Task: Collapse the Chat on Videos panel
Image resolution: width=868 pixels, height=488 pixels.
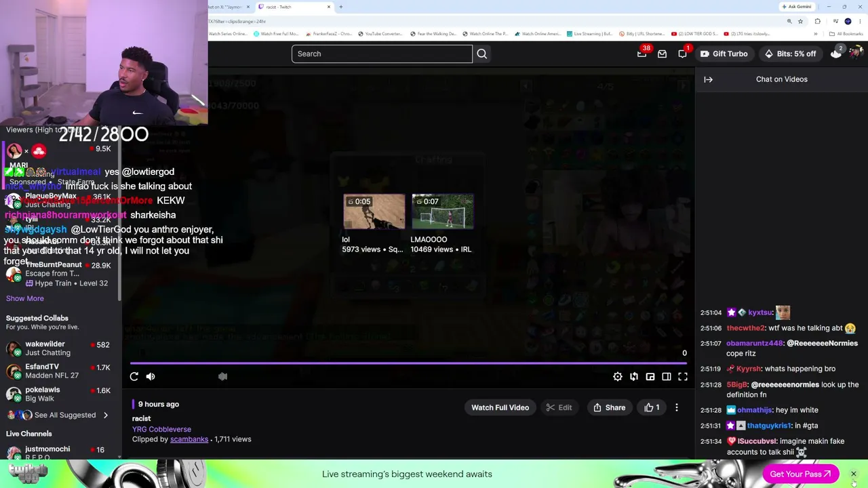Action: (708, 79)
